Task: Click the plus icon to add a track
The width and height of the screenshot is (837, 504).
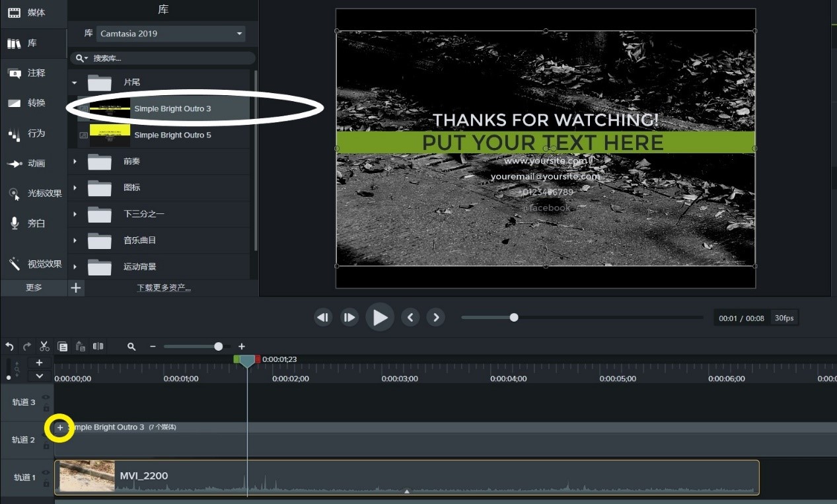Action: (39, 363)
